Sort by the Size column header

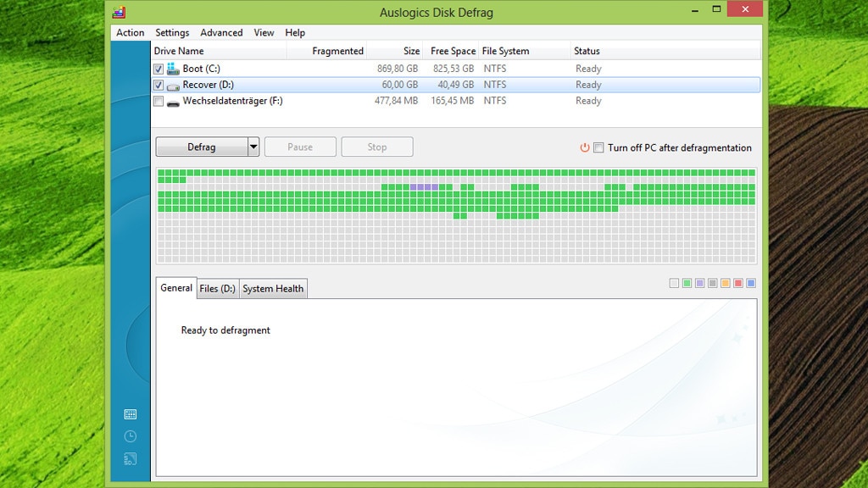click(395, 51)
